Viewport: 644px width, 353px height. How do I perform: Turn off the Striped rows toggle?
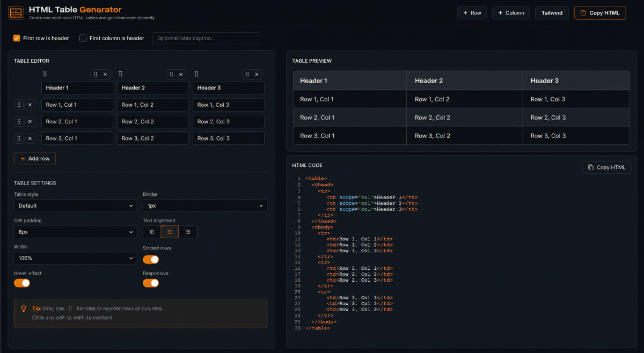(x=151, y=259)
